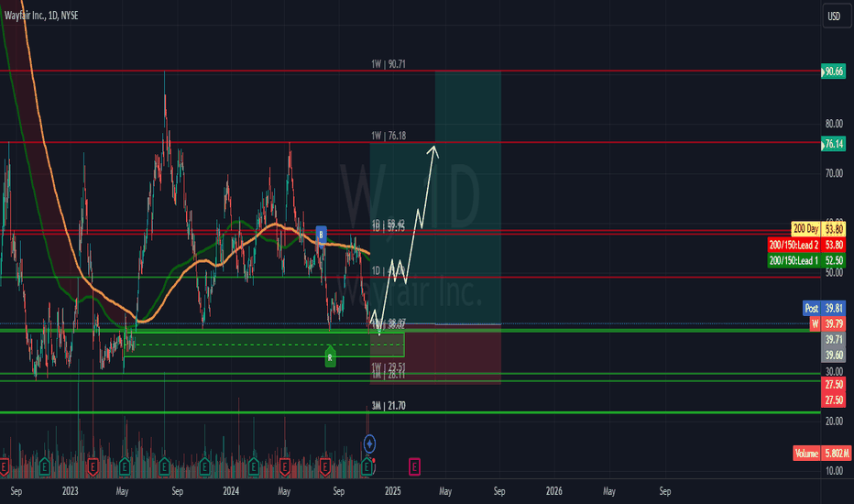Click 20.00 on the price axis
Viewport: 854px width, 504px height.
click(x=834, y=422)
